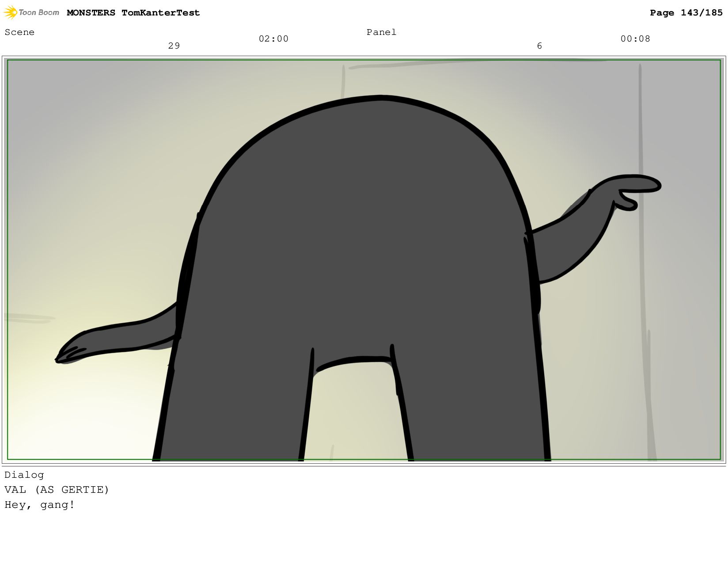This screenshot has width=728, height=564.
Task: Click the 'Dialog' heading
Action: point(24,475)
